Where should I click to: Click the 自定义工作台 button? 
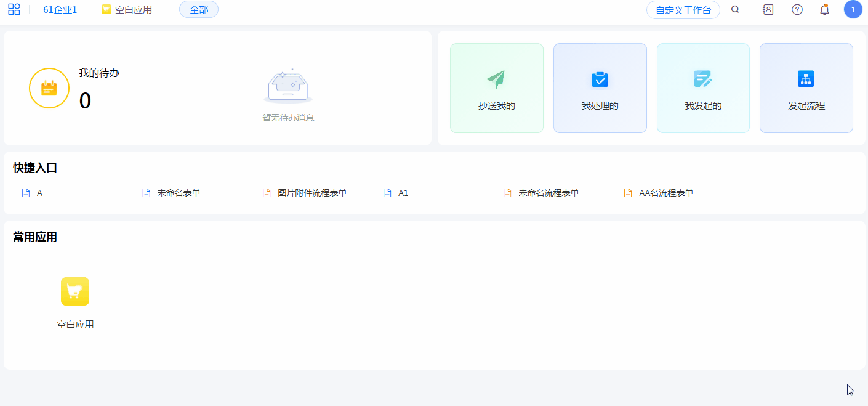tap(683, 10)
